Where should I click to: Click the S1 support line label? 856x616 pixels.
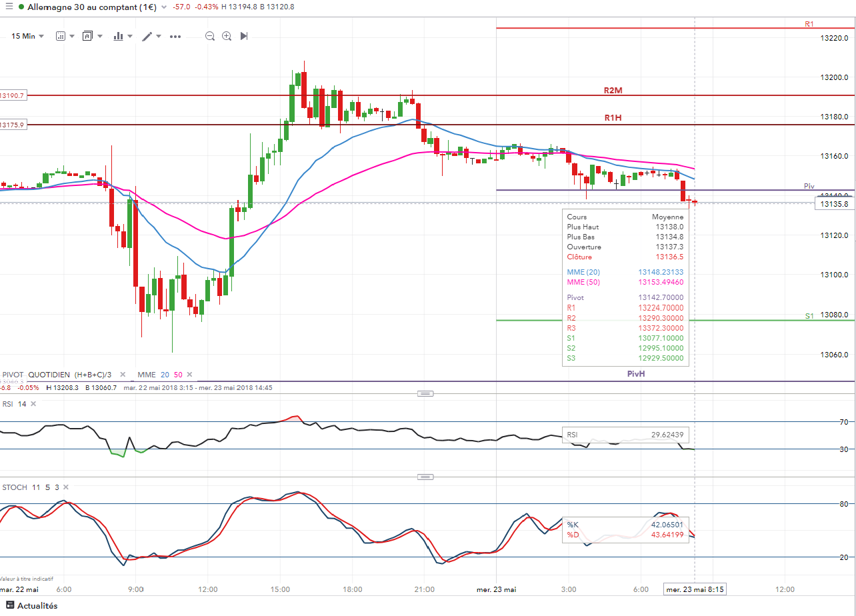(x=809, y=316)
